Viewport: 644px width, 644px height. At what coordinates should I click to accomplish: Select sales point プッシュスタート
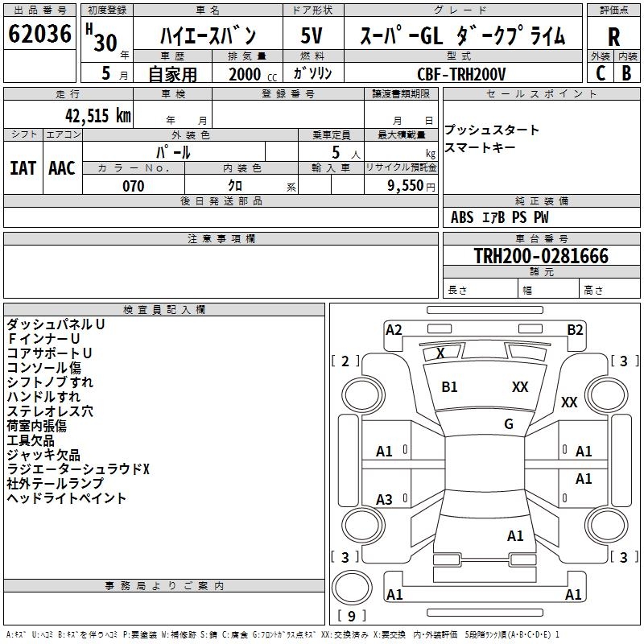(x=492, y=130)
